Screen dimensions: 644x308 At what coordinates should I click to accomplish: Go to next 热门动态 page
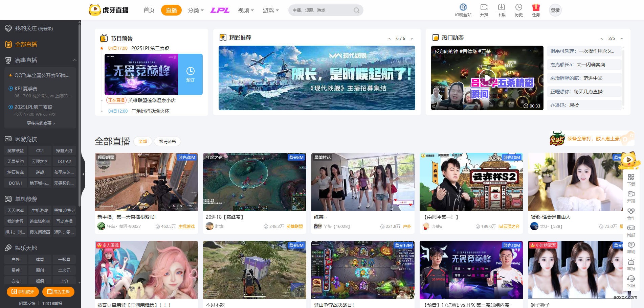tap(621, 39)
